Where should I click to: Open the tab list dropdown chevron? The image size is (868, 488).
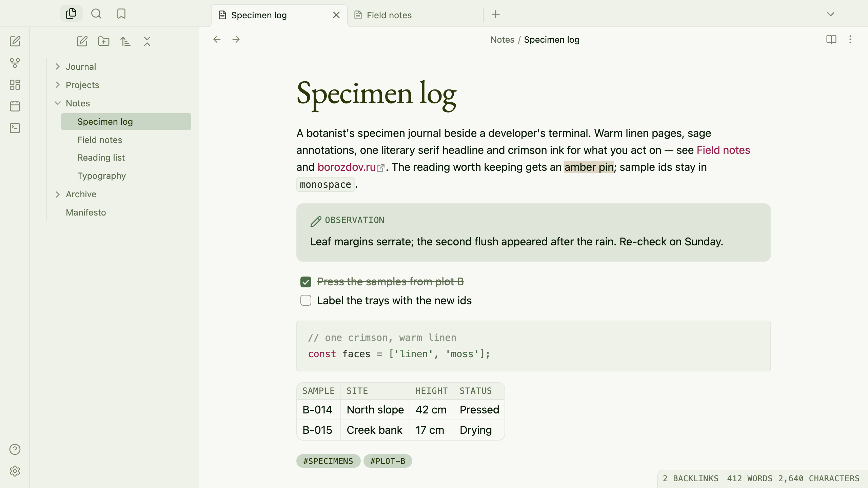[831, 14]
